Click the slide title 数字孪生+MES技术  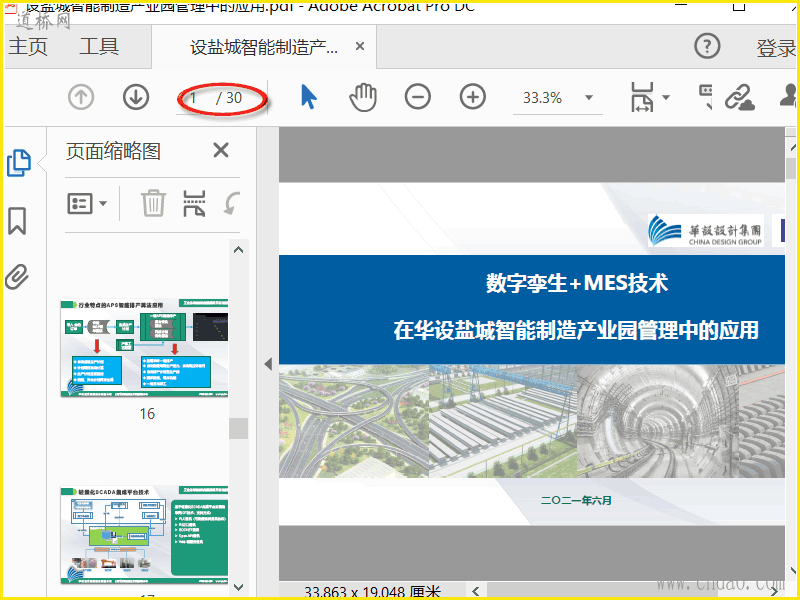click(577, 283)
